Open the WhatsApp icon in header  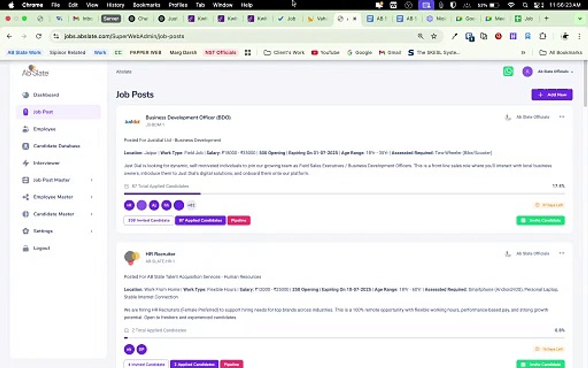click(508, 72)
